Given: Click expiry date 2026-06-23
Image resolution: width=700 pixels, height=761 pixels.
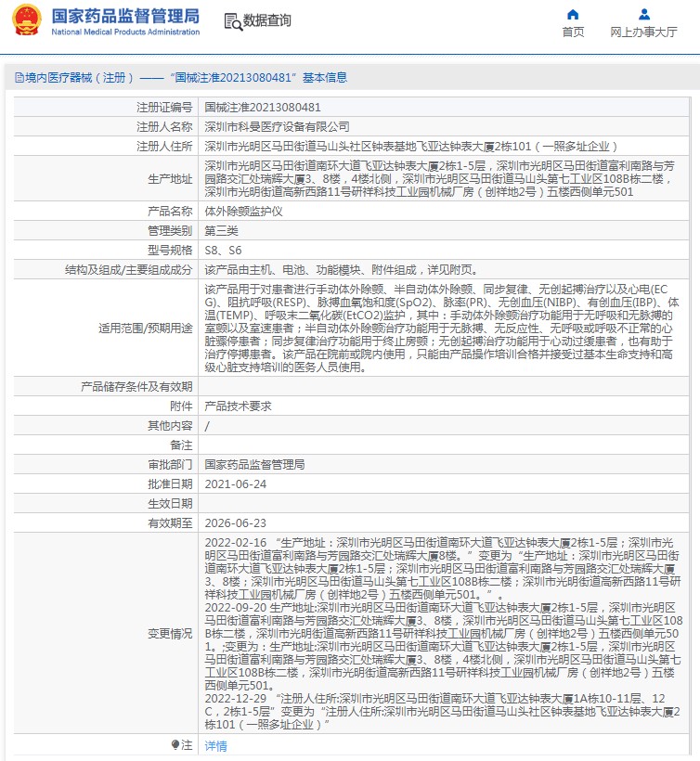Looking at the screenshot, I should 236,523.
